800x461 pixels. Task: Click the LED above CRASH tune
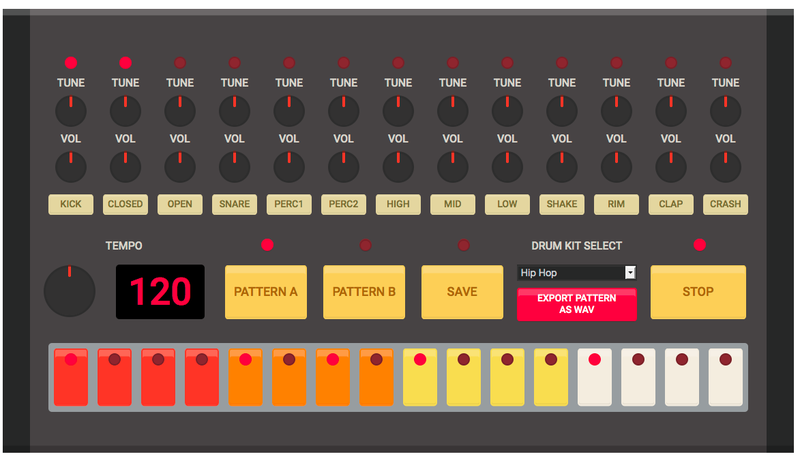726,63
